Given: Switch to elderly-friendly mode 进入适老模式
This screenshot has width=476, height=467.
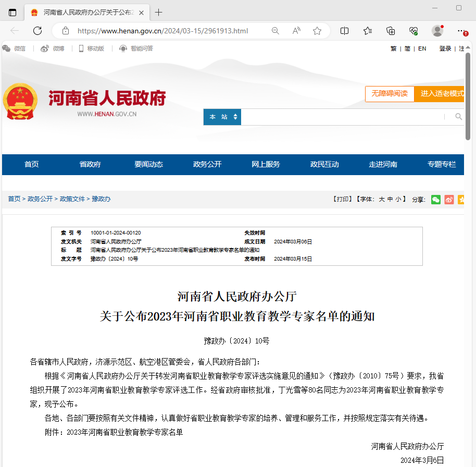Looking at the screenshot, I should pos(442,94).
